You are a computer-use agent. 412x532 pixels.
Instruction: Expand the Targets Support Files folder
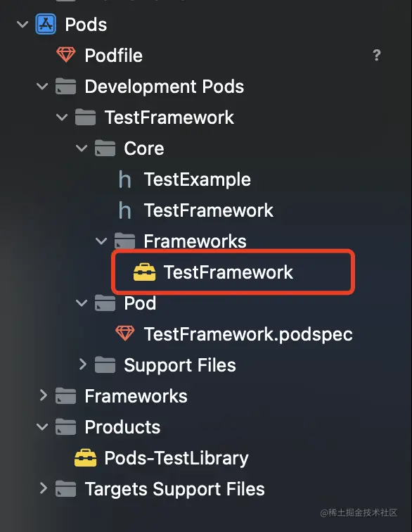(43, 488)
